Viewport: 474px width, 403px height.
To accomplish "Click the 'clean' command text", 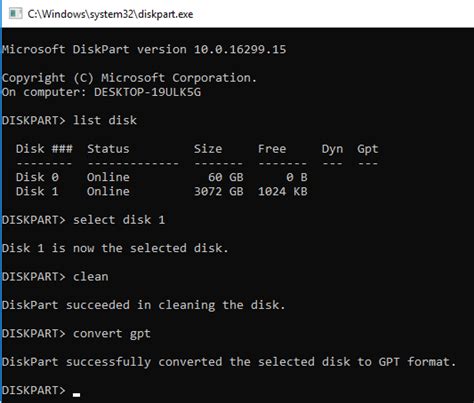I will click(91, 277).
